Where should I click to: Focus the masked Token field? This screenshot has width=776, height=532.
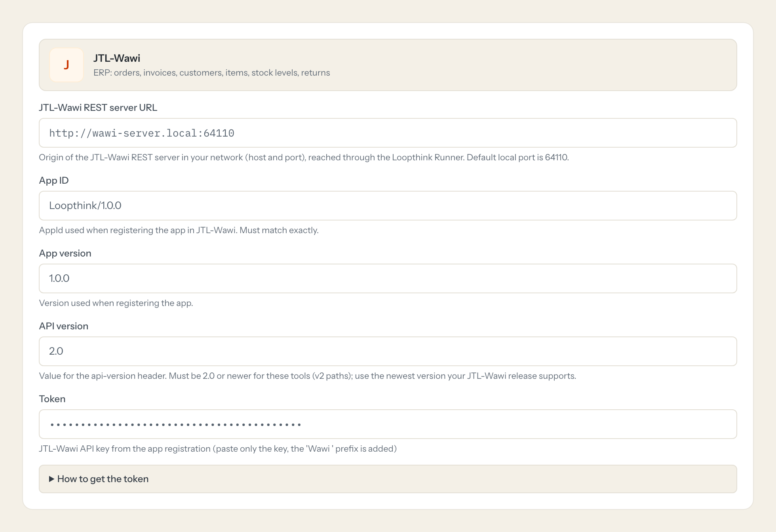(x=388, y=424)
